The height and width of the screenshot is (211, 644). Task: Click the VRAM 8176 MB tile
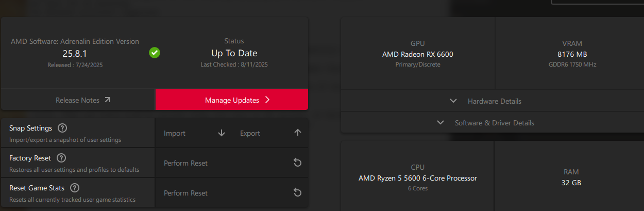pyautogui.click(x=572, y=54)
